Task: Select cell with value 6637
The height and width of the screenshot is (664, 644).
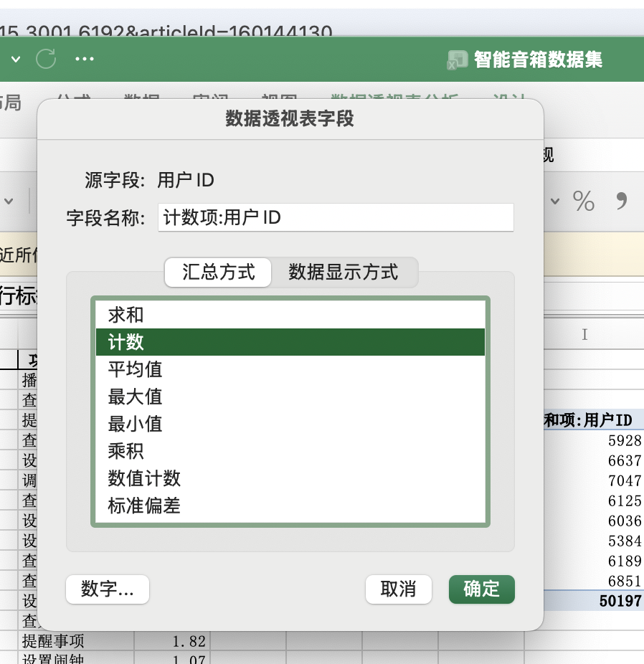Action: [594, 461]
